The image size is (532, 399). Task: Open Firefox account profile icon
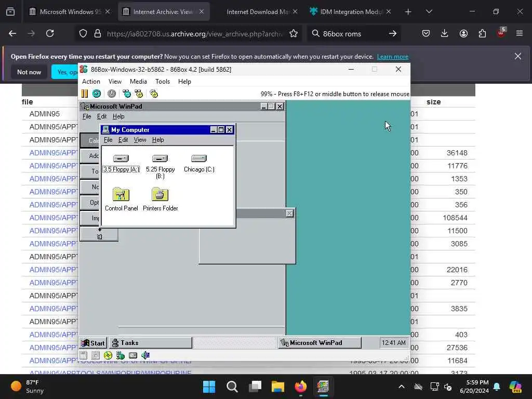pyautogui.click(x=463, y=33)
